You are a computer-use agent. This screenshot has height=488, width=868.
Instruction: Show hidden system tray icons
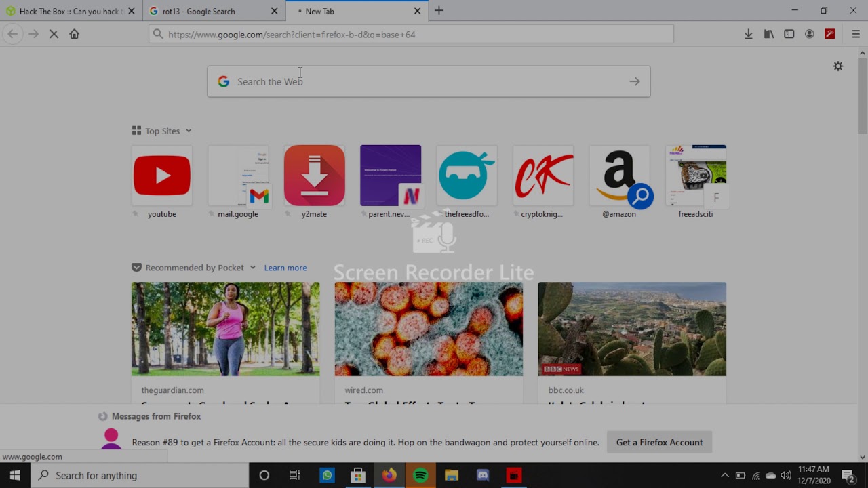coord(724,475)
